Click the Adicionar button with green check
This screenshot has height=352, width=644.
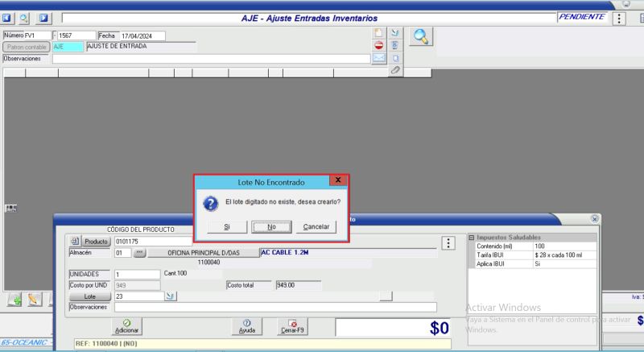tap(127, 325)
